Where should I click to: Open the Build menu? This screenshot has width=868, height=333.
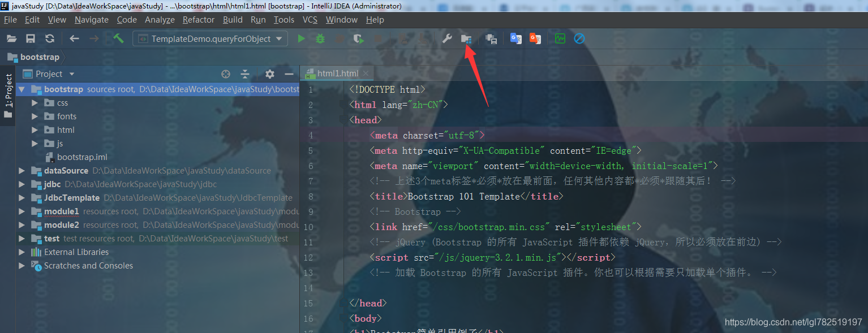point(233,20)
